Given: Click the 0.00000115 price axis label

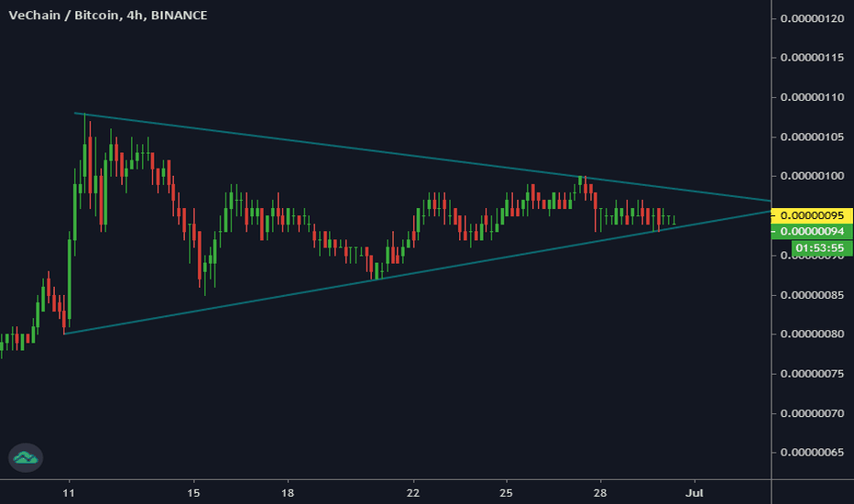Looking at the screenshot, I should coord(812,57).
